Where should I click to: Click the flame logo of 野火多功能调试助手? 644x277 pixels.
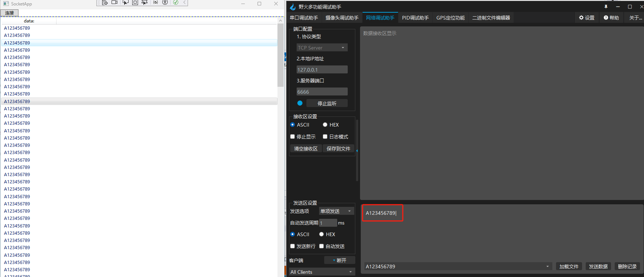[293, 7]
